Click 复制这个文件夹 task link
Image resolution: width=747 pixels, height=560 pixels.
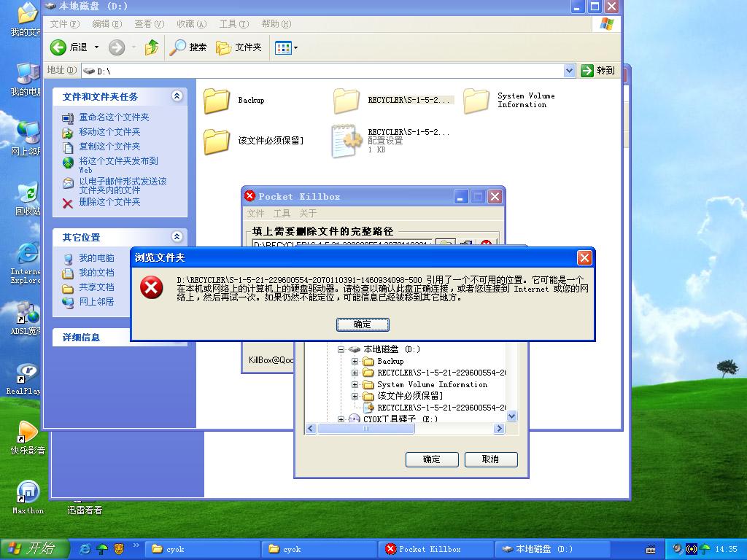109,147
